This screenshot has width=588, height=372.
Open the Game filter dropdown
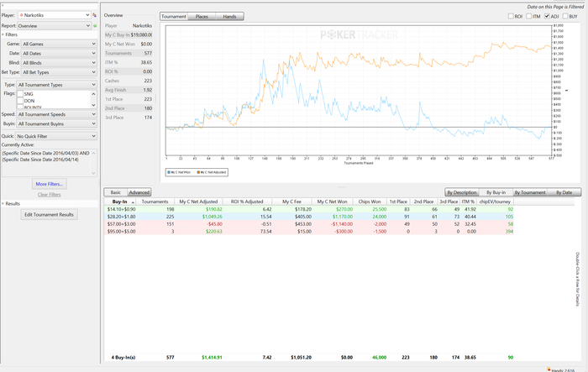[x=57, y=42]
